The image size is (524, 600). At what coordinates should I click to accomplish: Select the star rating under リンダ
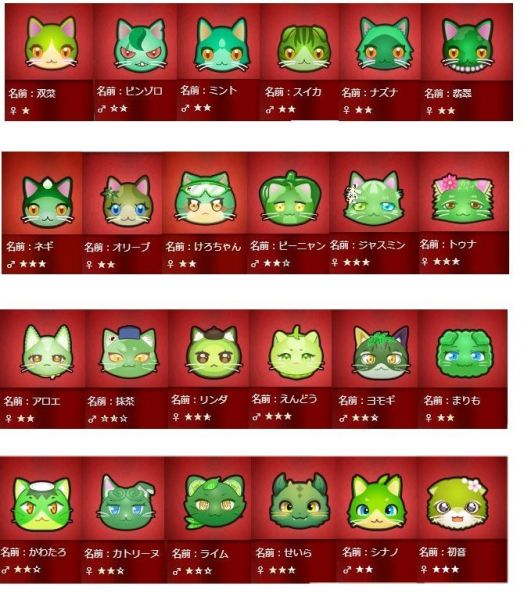point(198,417)
